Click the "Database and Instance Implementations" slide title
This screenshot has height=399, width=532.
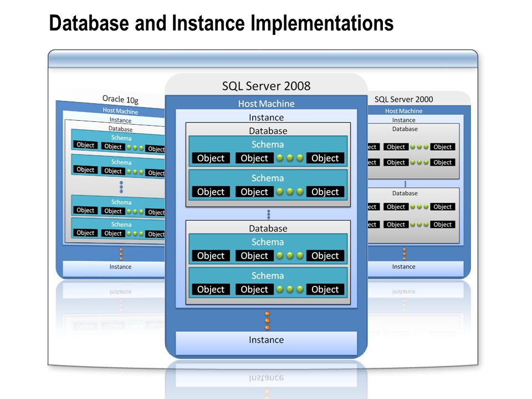[x=221, y=23]
